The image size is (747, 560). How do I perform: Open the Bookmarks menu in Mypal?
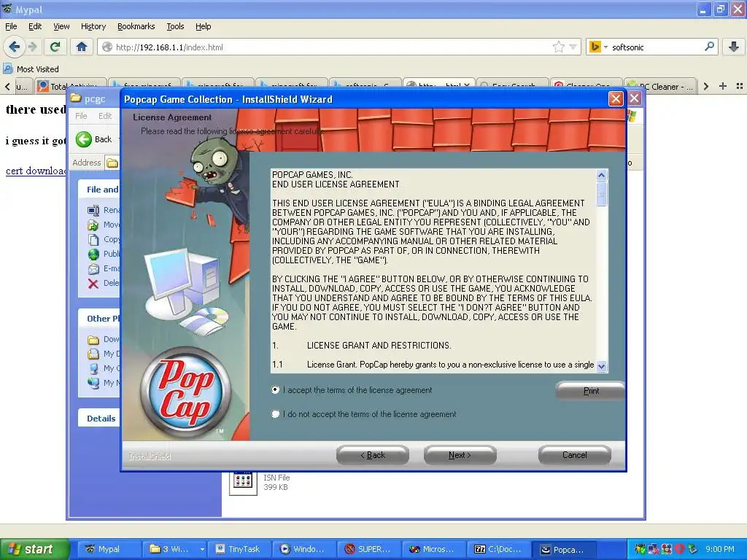point(136,26)
